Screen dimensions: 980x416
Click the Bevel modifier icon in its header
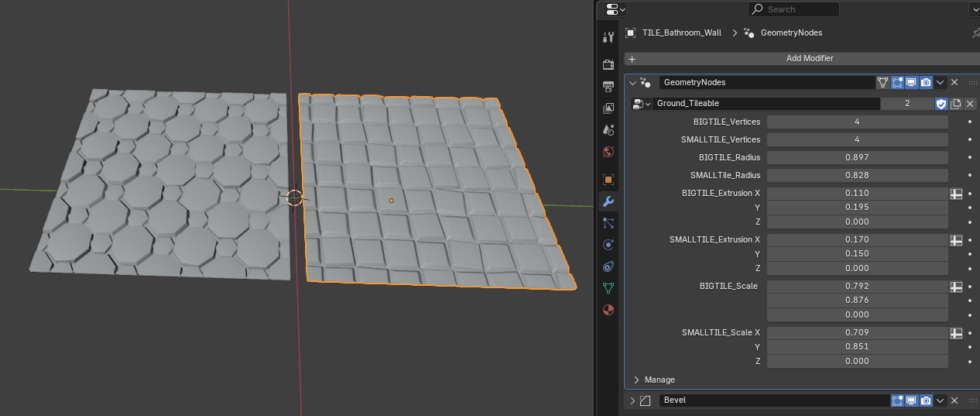tap(646, 401)
